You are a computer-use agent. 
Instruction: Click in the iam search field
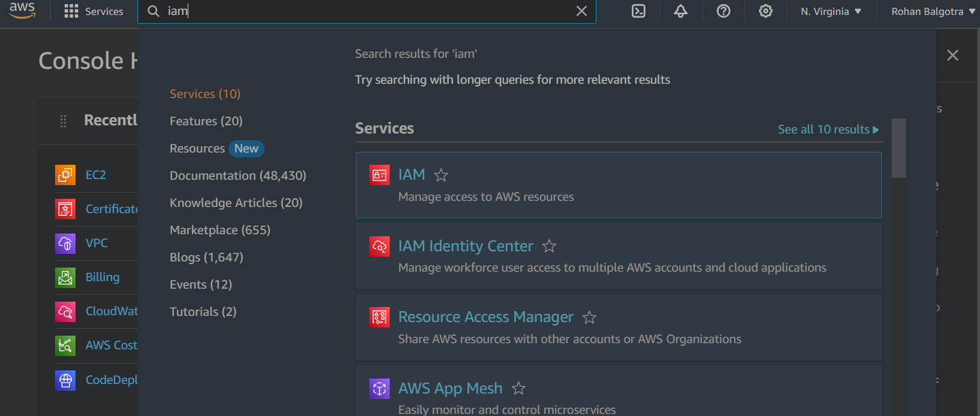pos(367,11)
